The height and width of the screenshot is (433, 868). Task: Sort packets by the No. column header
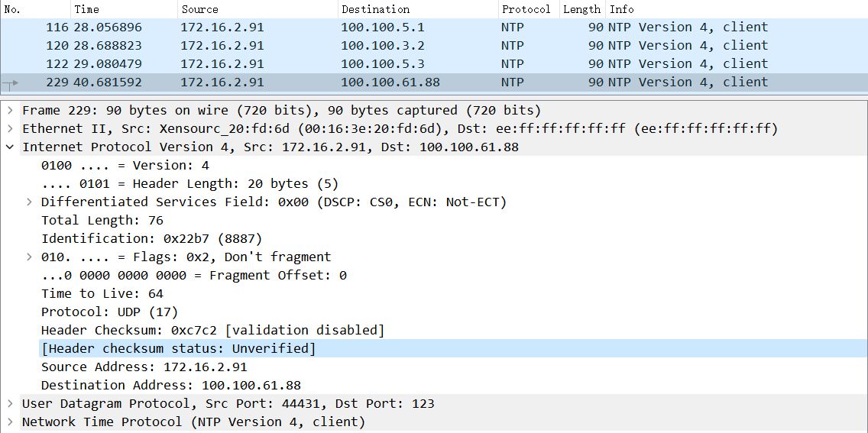point(35,9)
